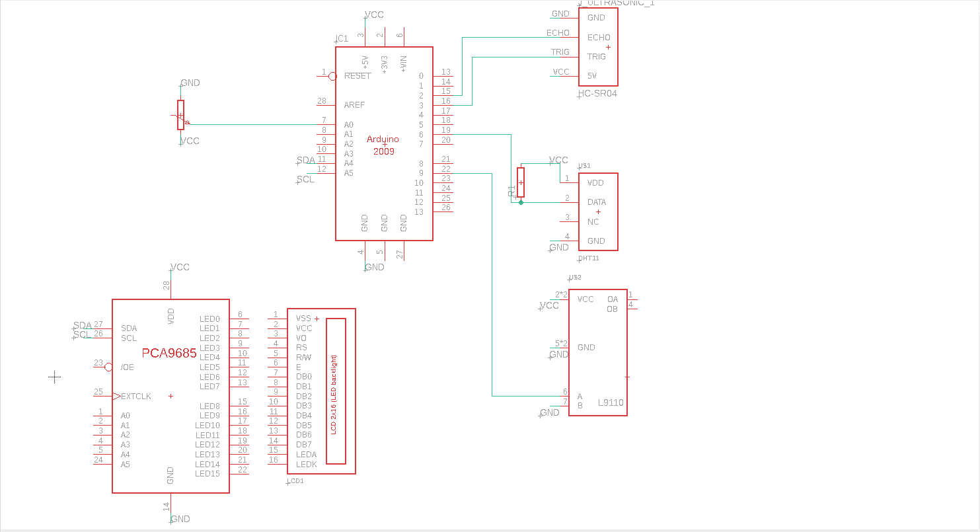980x532 pixels.
Task: Select the HC-SR04 value label
Action: click(x=597, y=94)
